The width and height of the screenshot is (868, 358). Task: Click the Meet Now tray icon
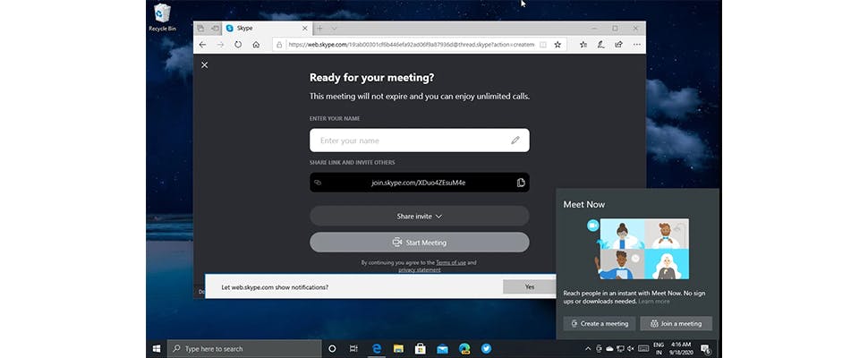(599, 348)
